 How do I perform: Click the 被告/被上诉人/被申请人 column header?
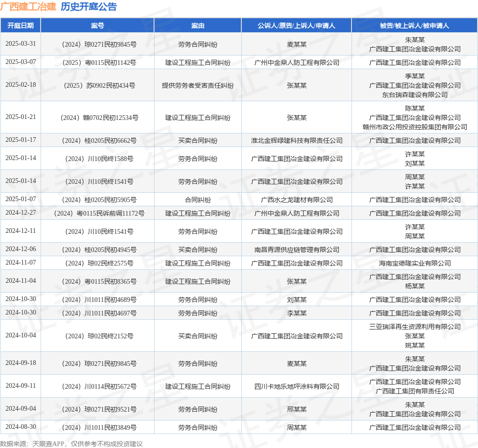point(415,26)
